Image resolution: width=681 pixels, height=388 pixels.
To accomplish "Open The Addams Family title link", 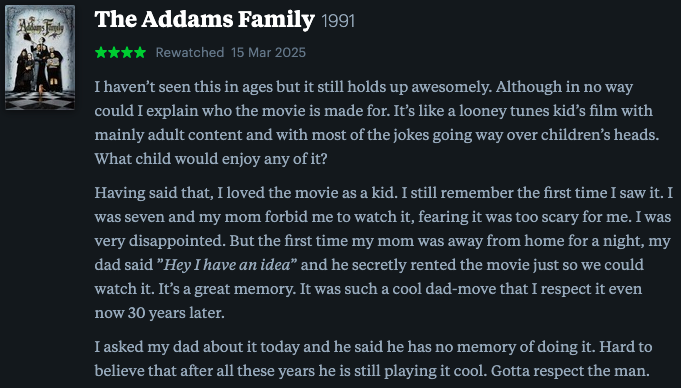I will [204, 20].
